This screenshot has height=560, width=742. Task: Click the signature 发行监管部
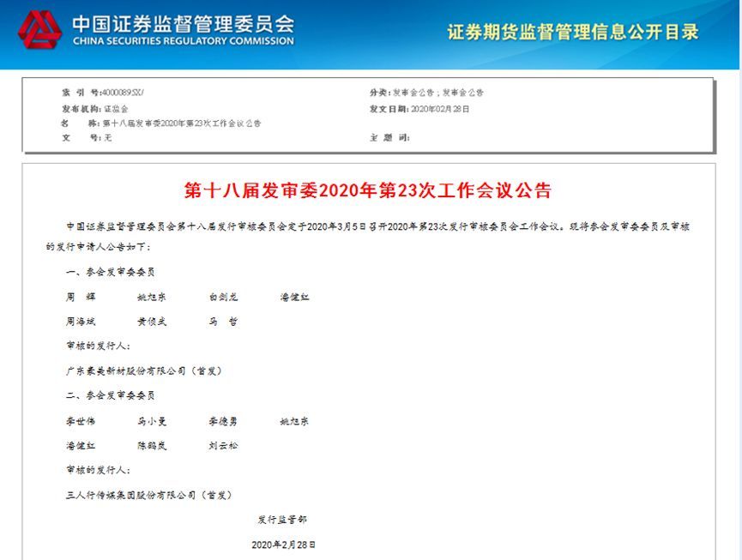(282, 520)
